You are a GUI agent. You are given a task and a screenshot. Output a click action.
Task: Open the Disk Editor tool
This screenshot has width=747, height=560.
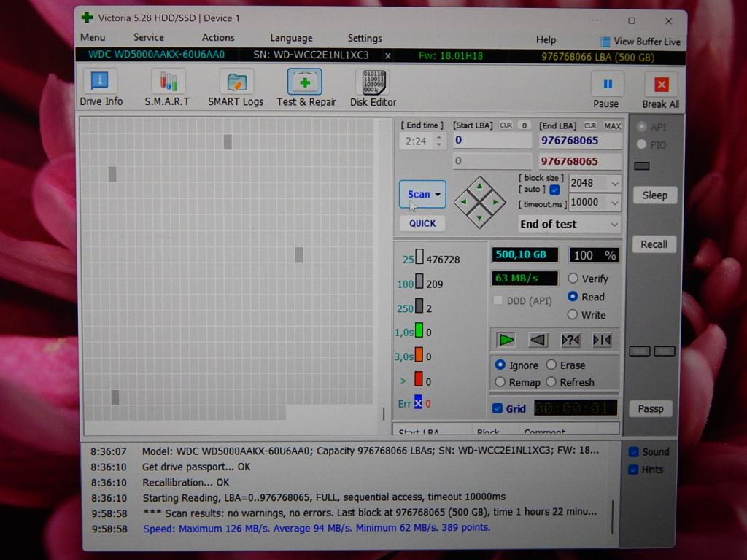pyautogui.click(x=373, y=82)
